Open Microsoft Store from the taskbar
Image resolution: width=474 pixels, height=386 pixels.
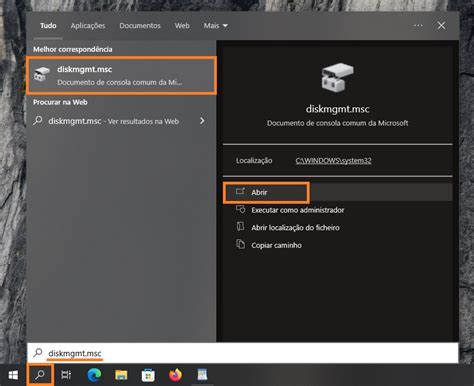pos(148,375)
